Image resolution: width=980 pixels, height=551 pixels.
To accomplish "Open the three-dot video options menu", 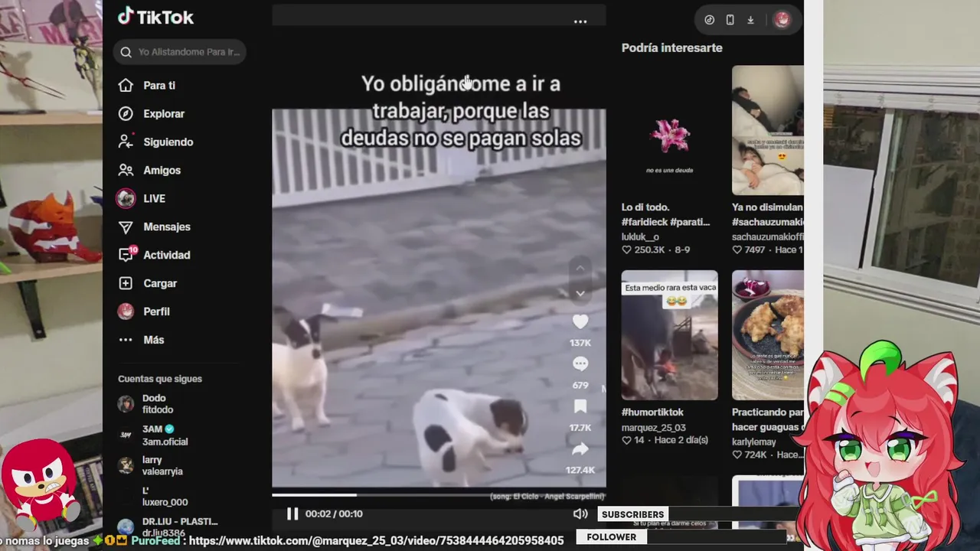I will pos(580,22).
